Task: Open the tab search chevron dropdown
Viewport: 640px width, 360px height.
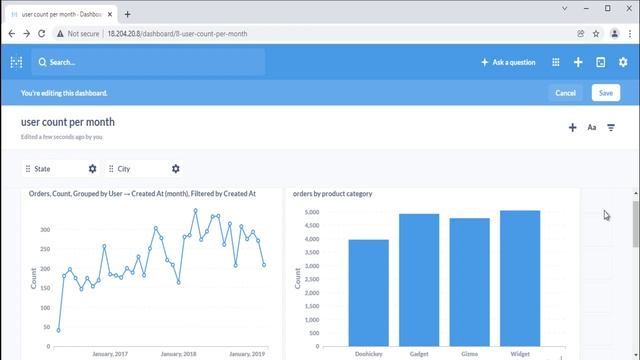Action: coord(564,8)
